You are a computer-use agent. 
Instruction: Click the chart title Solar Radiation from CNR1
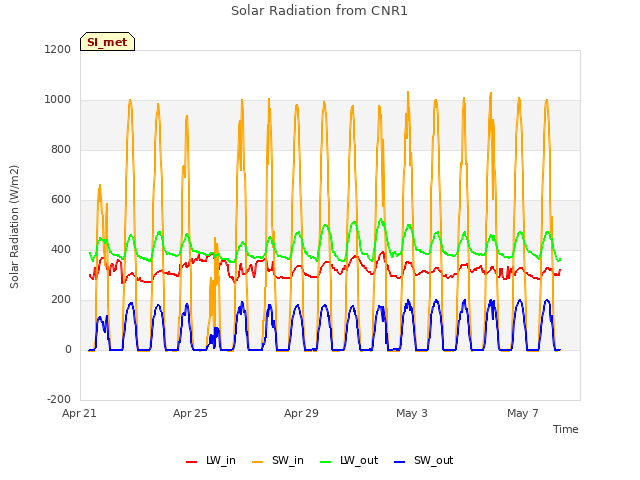pyautogui.click(x=319, y=11)
